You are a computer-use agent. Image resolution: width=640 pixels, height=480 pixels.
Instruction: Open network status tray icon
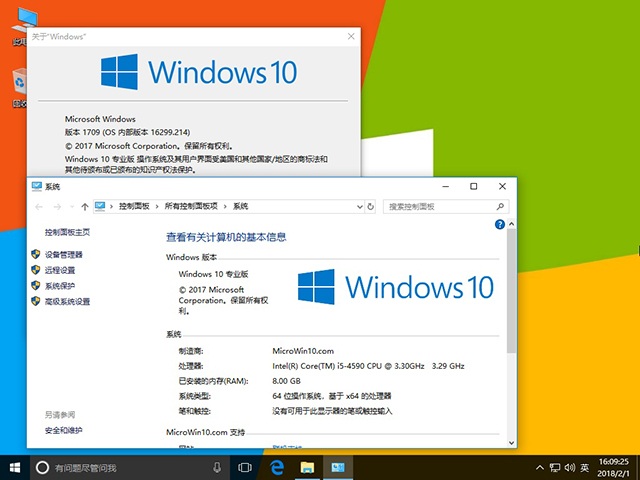coord(555,468)
